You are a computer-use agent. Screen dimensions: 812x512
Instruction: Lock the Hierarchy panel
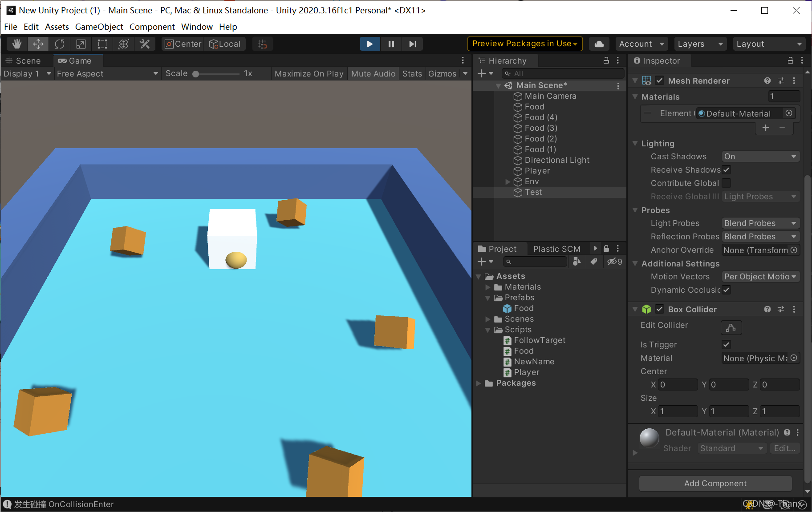606,60
